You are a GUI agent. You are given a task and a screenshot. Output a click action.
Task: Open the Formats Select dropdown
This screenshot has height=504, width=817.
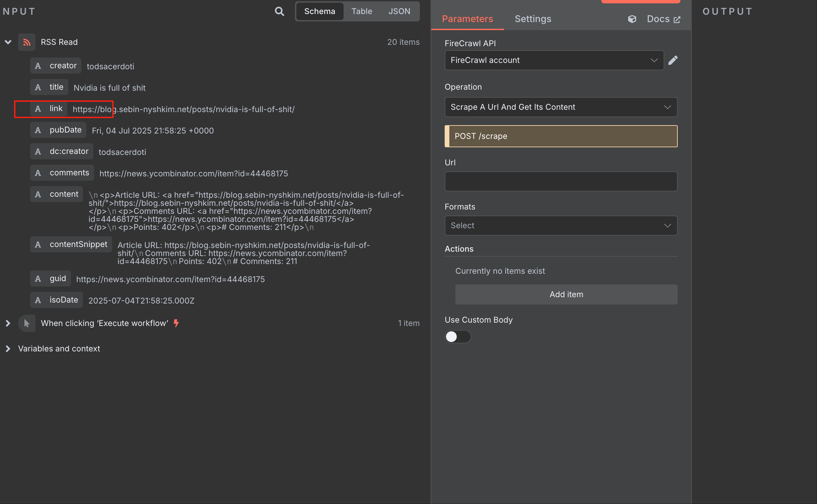(561, 226)
